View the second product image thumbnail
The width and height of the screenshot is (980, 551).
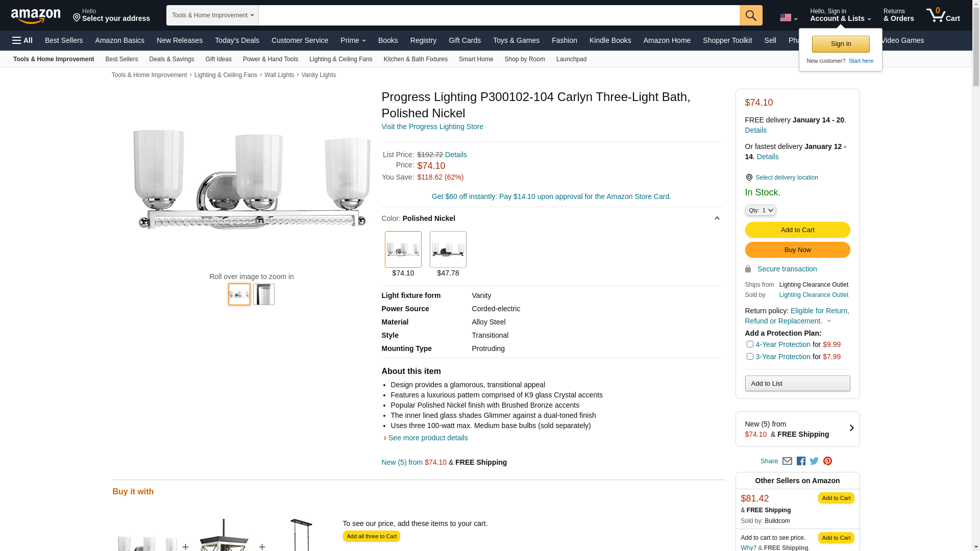coord(264,294)
